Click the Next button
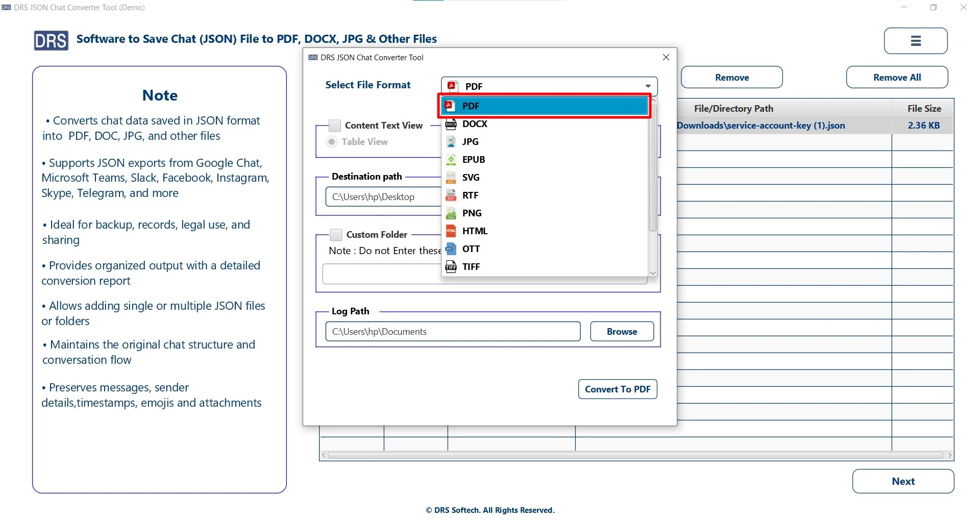 click(903, 481)
